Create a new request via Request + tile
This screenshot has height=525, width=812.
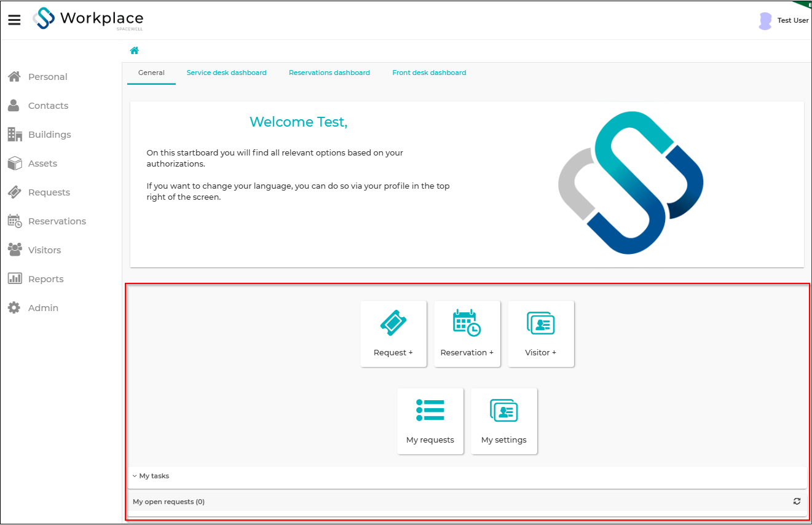coord(393,334)
